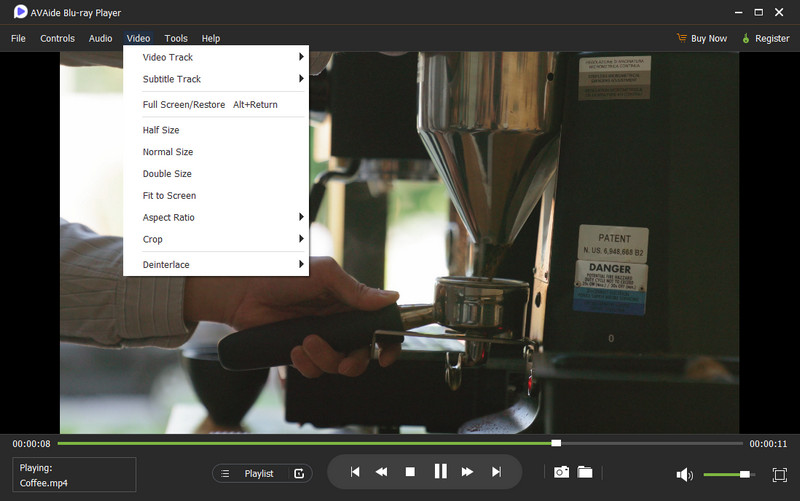Open the snapshot folder icon
Image resolution: width=800 pixels, height=501 pixels.
585,472
